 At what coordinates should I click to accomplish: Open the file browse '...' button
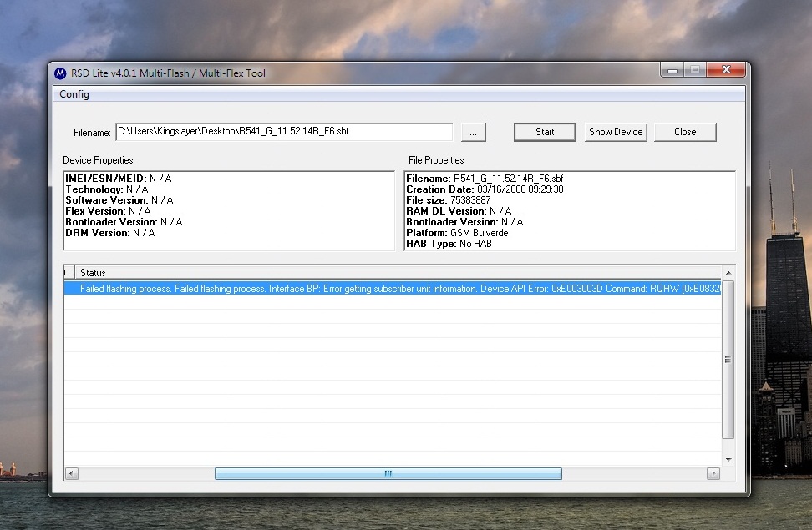point(474,133)
